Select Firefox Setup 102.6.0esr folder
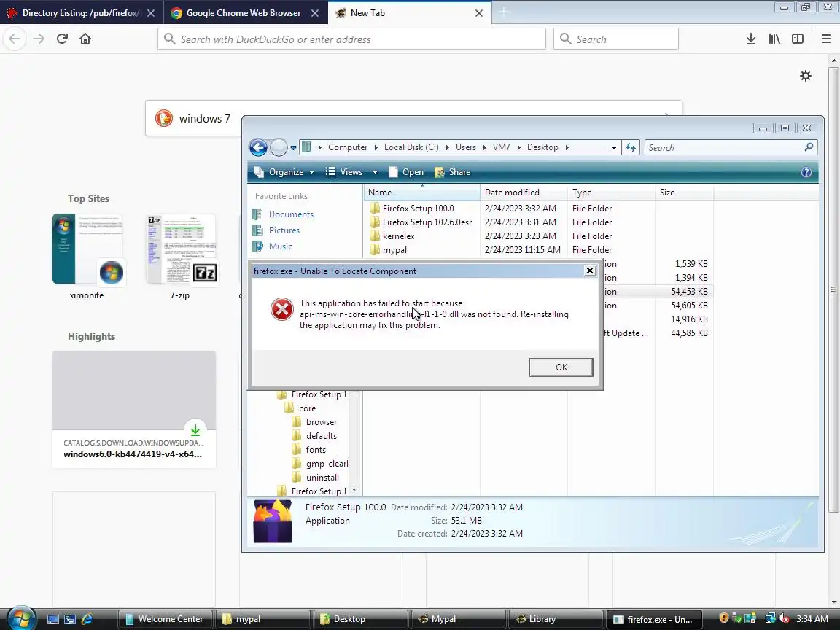 pyautogui.click(x=427, y=222)
